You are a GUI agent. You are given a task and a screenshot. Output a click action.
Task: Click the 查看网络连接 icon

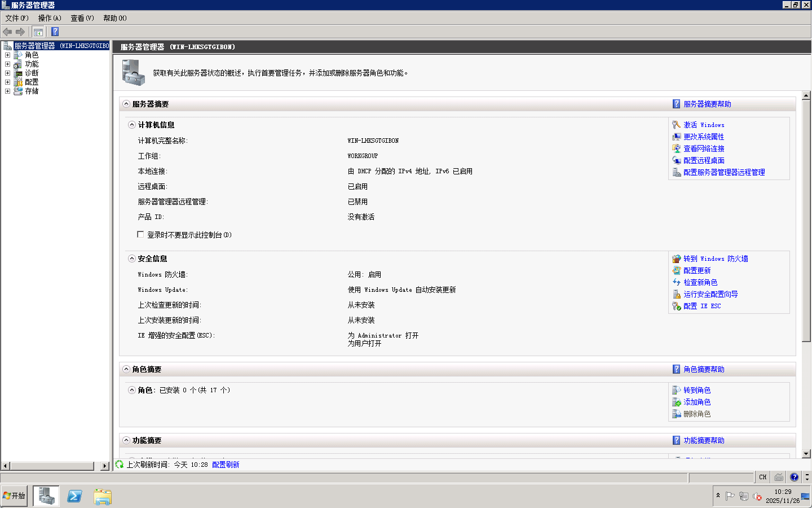pyautogui.click(x=677, y=148)
